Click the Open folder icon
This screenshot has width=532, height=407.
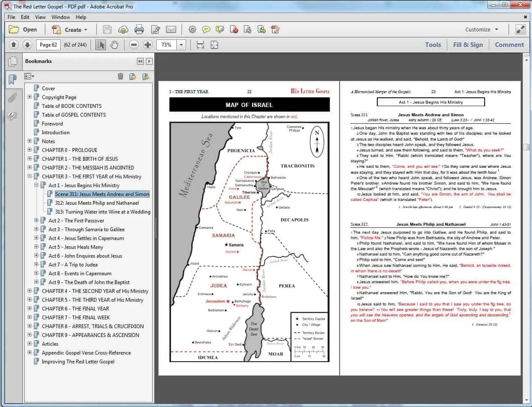coord(14,29)
